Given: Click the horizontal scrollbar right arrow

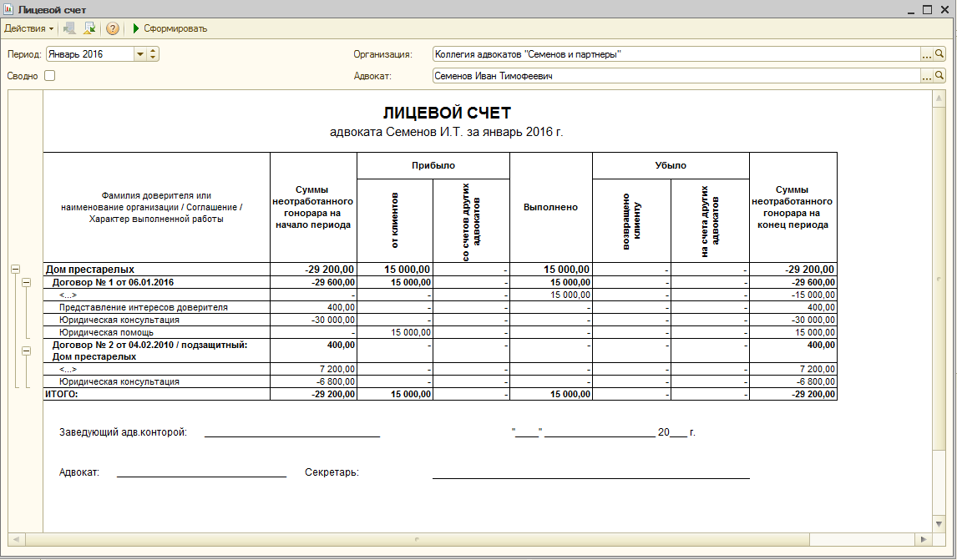Looking at the screenshot, I should coord(924,539).
